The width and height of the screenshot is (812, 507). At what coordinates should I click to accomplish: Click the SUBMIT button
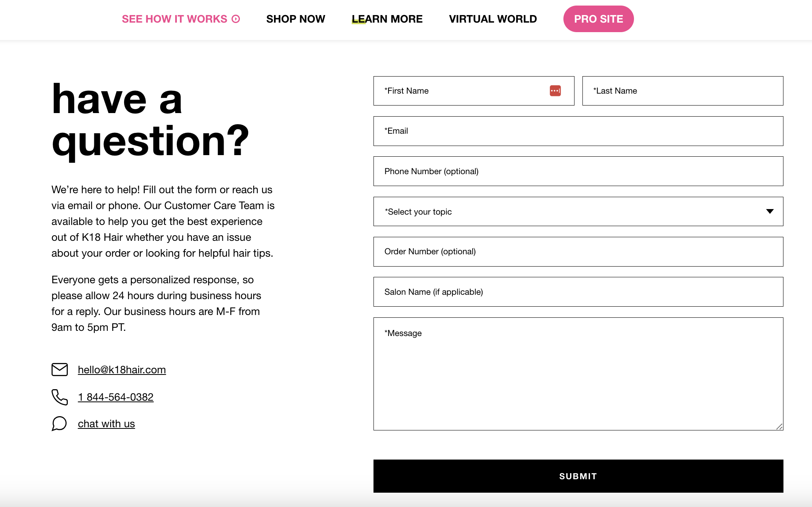click(578, 475)
